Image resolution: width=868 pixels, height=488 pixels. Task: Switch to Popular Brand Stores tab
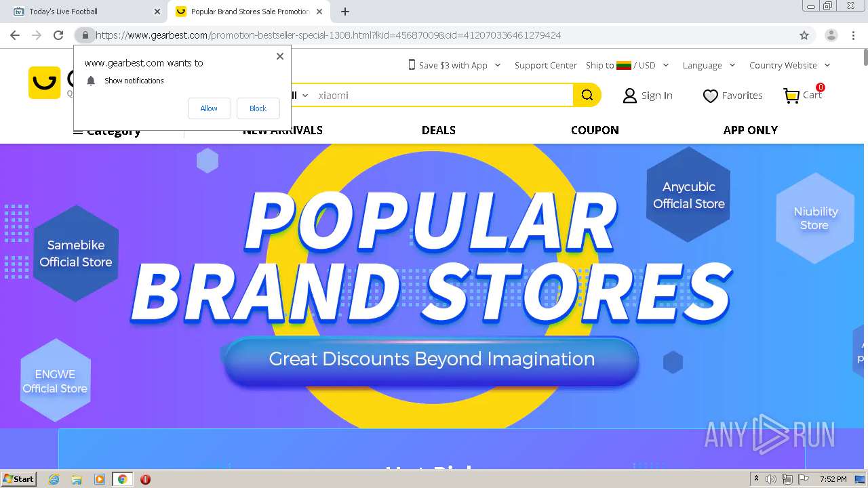pyautogui.click(x=248, y=12)
